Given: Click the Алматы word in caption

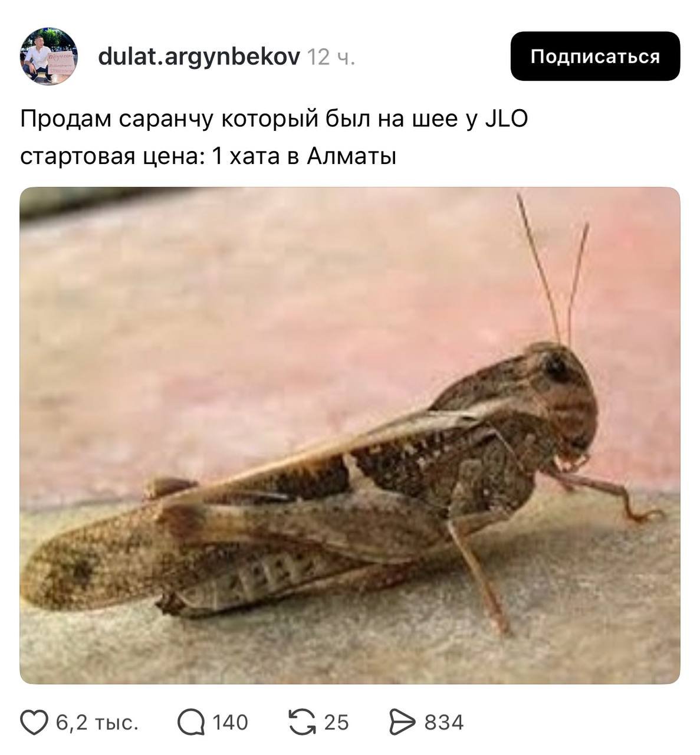Looking at the screenshot, I should point(351,157).
